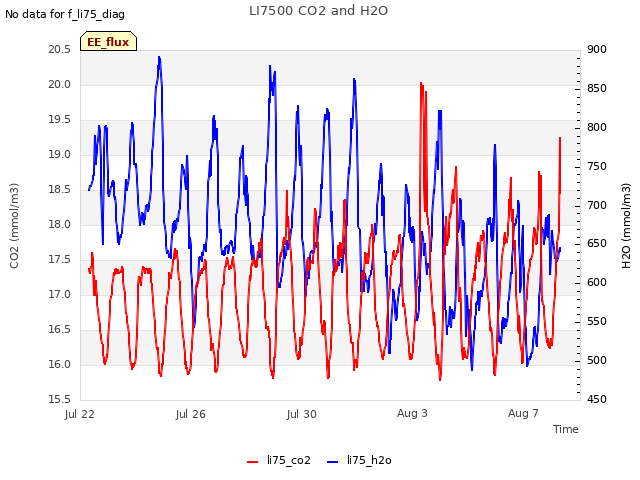Click the 700 H2O axis value
Image resolution: width=640 pixels, height=480 pixels.
click(x=597, y=205)
